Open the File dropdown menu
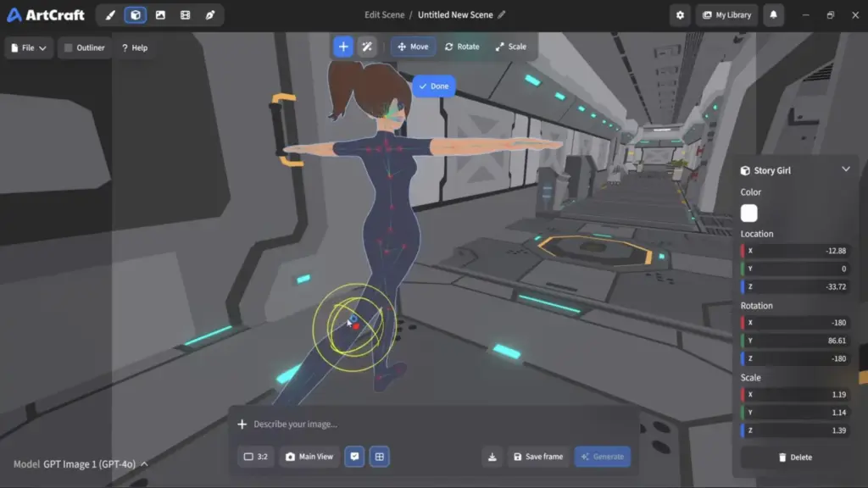 pyautogui.click(x=29, y=47)
